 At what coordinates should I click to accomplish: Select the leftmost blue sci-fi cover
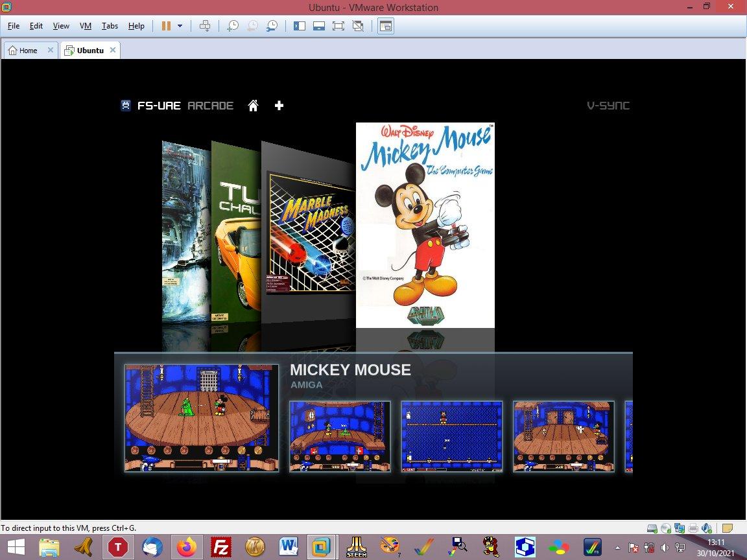[x=186, y=232]
